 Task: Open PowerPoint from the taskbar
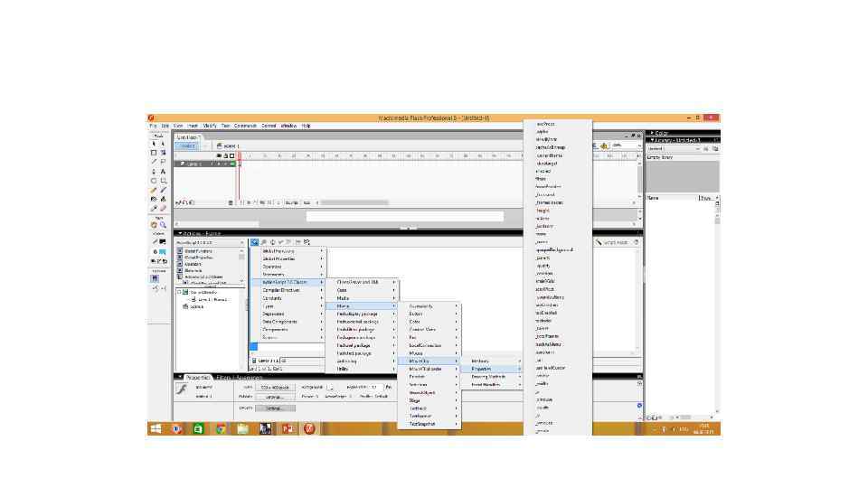pyautogui.click(x=288, y=428)
